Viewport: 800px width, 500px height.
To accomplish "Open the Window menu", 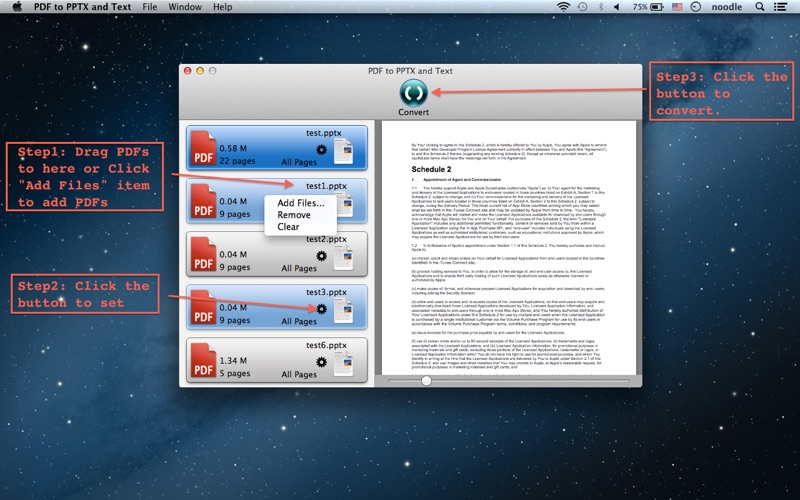I will click(x=185, y=7).
